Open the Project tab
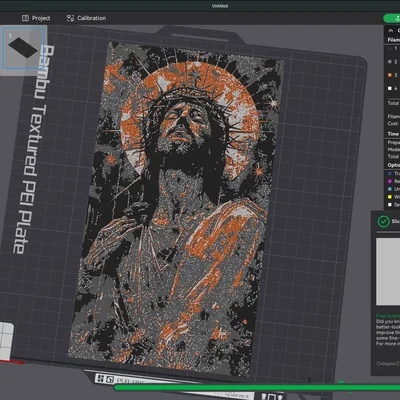 tap(36, 18)
